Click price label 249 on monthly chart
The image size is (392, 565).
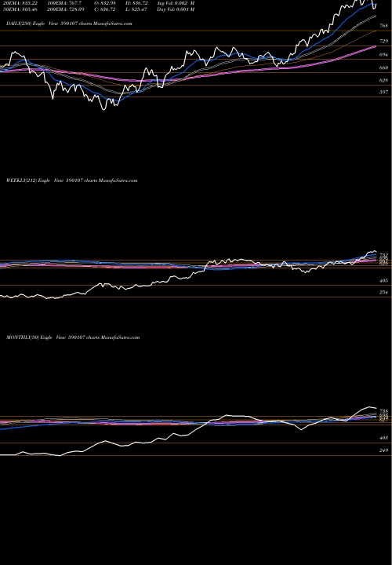pos(383,450)
